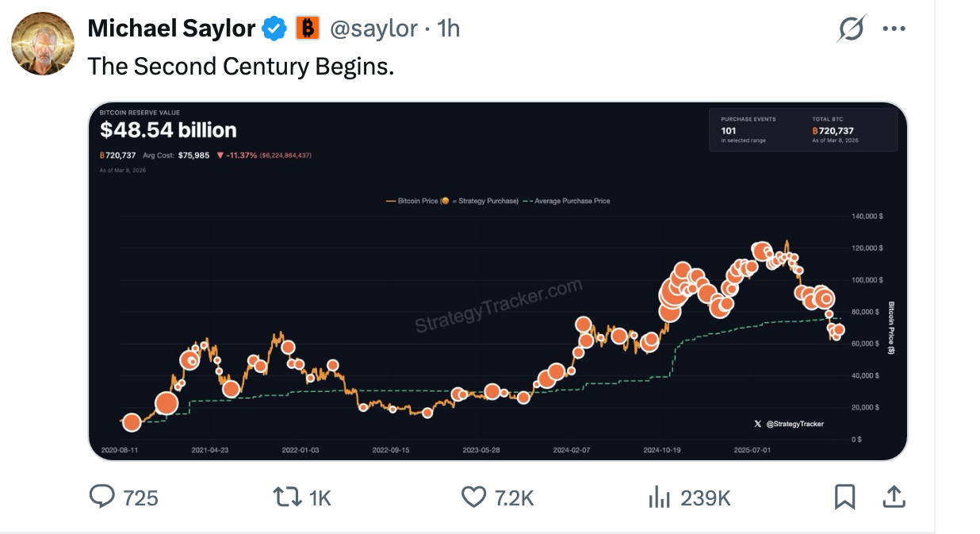Toggle like on the tweet
The image size is (980, 534).
473,497
